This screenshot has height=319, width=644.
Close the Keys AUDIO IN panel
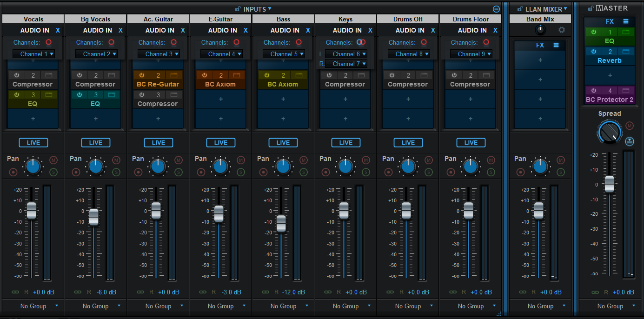[370, 30]
